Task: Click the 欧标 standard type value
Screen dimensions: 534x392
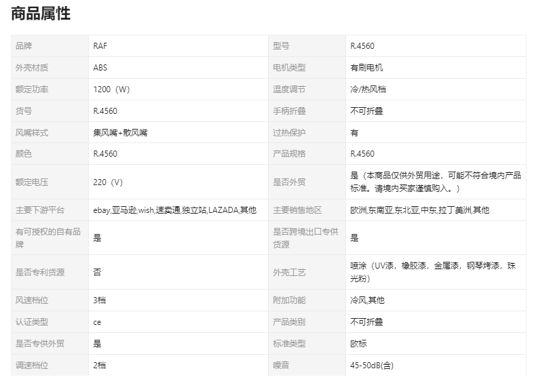Action: tap(358, 344)
